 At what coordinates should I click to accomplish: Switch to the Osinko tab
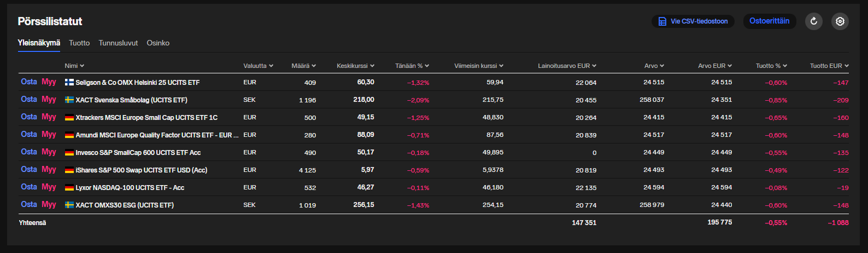(x=158, y=43)
